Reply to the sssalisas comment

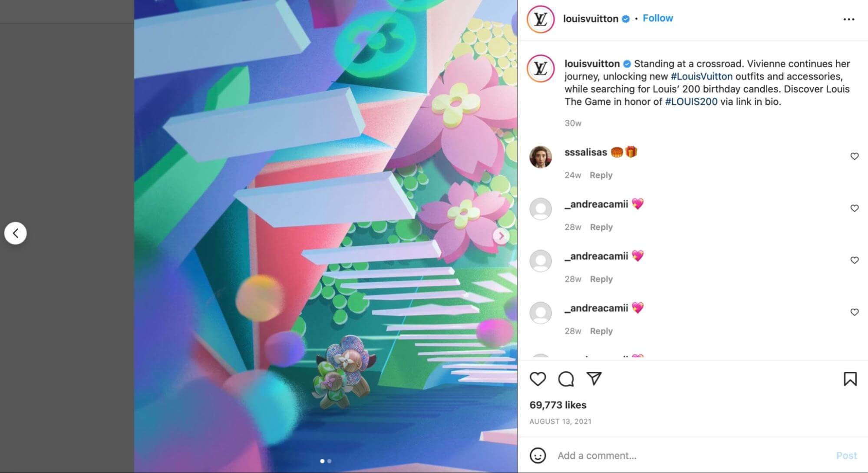(x=601, y=175)
